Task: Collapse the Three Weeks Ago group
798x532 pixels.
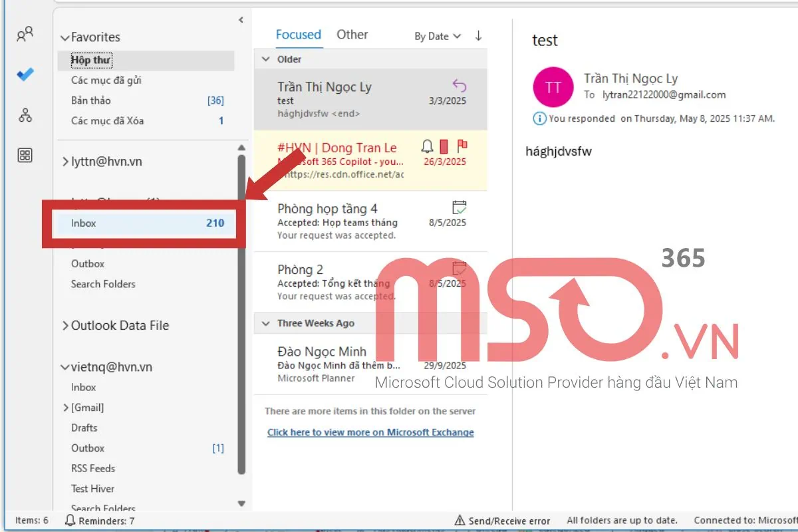Action: (x=265, y=323)
